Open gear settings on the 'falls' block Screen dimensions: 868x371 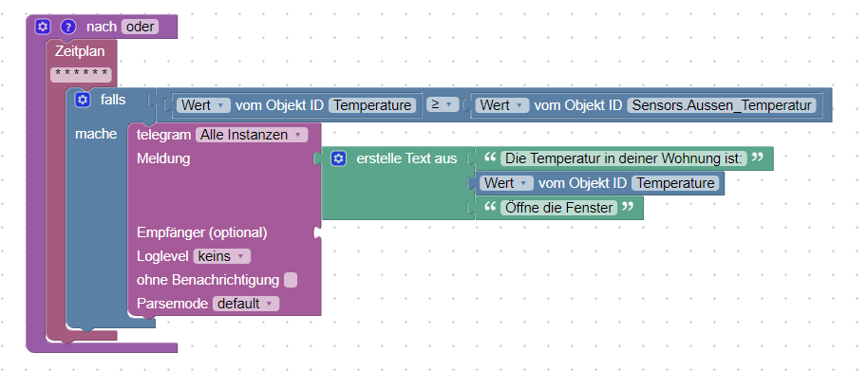coord(83,100)
